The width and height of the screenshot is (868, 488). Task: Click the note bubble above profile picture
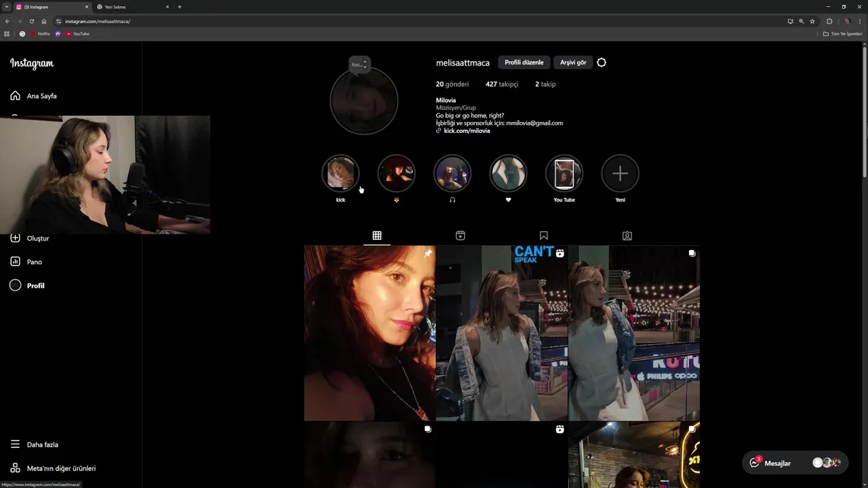click(x=359, y=64)
